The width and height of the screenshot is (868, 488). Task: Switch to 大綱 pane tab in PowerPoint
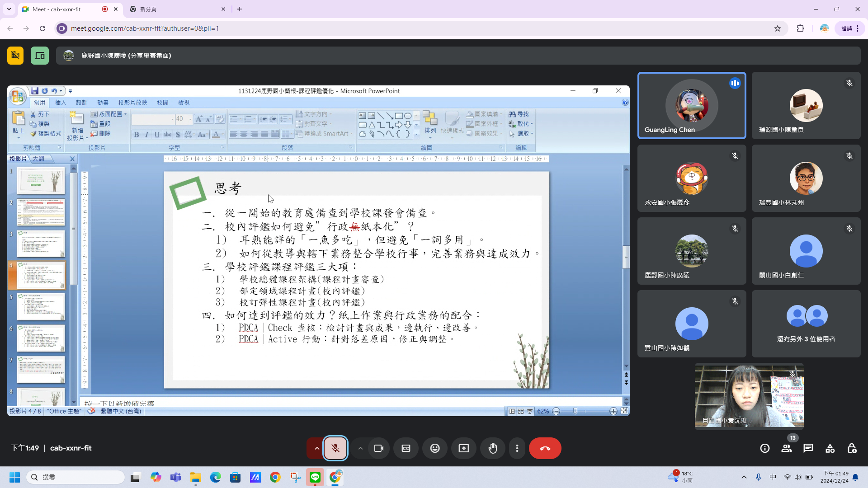coord(38,159)
